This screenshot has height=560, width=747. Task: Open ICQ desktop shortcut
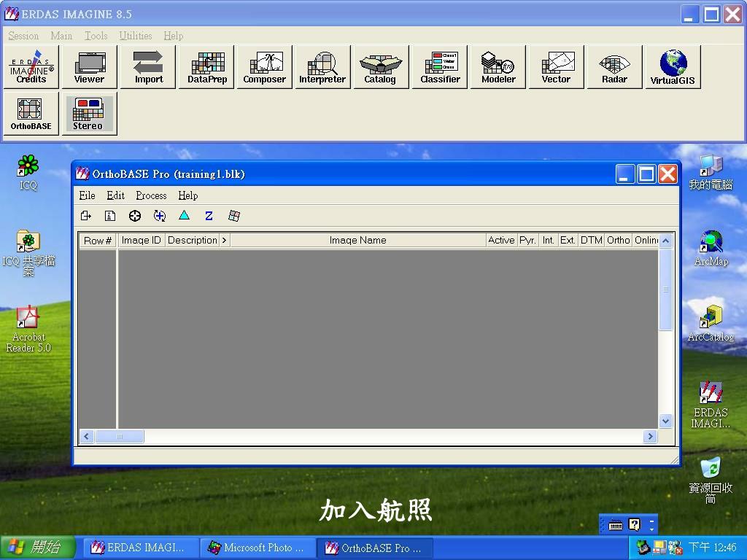click(28, 173)
